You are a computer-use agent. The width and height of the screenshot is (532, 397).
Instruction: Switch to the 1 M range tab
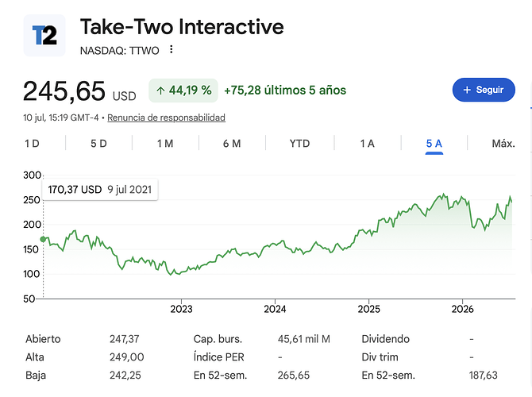coord(165,144)
